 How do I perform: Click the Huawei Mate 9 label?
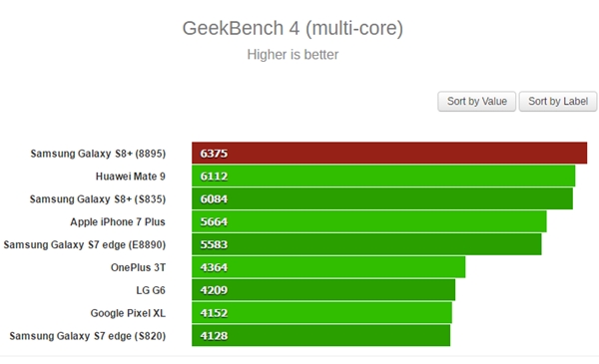[x=130, y=177]
